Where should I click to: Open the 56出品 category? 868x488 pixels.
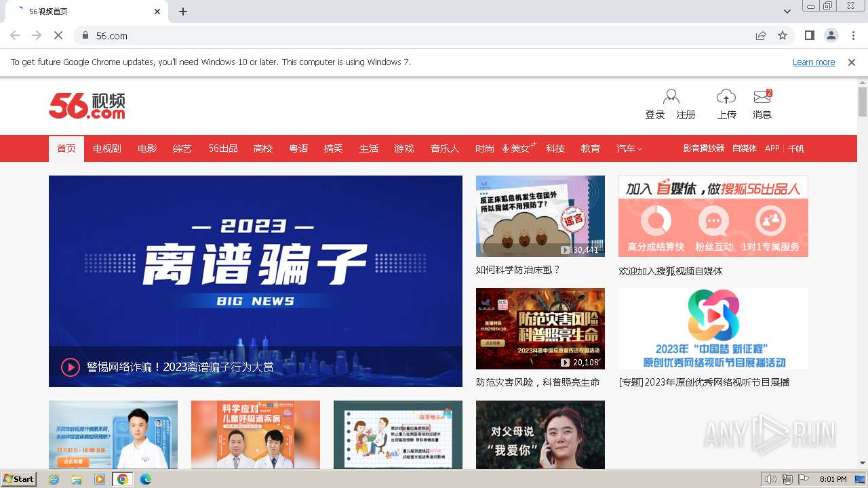[x=223, y=148]
